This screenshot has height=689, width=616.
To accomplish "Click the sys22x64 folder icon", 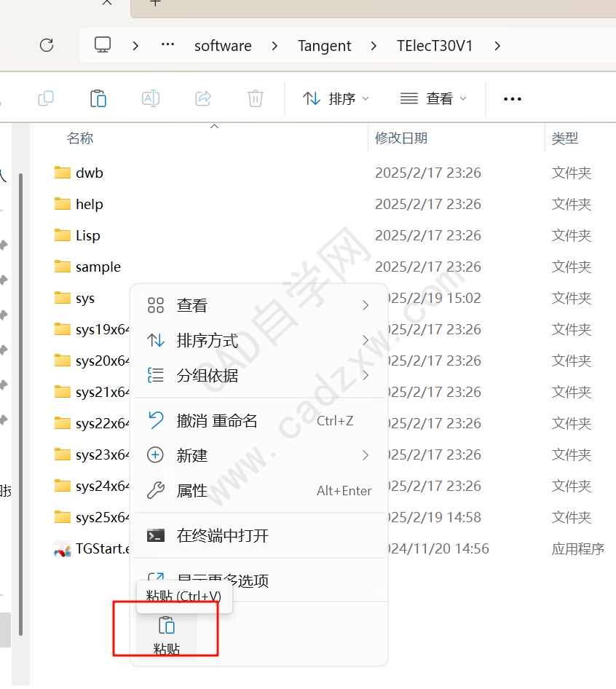I will (x=63, y=423).
